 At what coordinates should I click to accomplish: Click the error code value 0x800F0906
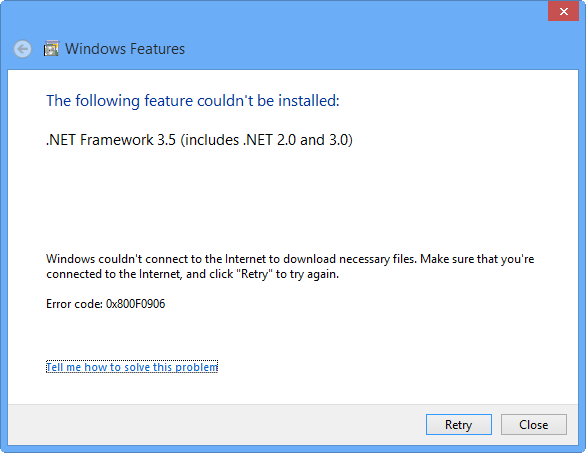135,304
